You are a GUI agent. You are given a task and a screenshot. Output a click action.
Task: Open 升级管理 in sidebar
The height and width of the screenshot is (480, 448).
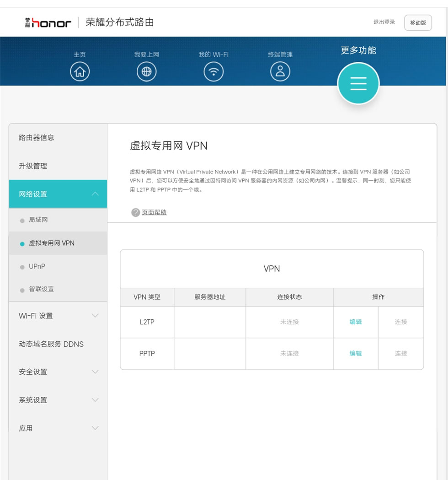point(33,166)
